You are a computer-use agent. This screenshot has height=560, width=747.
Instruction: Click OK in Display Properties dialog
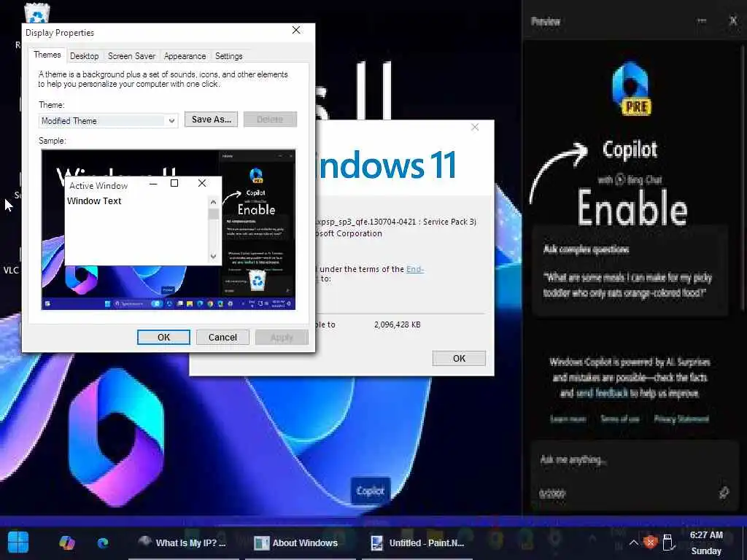click(163, 337)
